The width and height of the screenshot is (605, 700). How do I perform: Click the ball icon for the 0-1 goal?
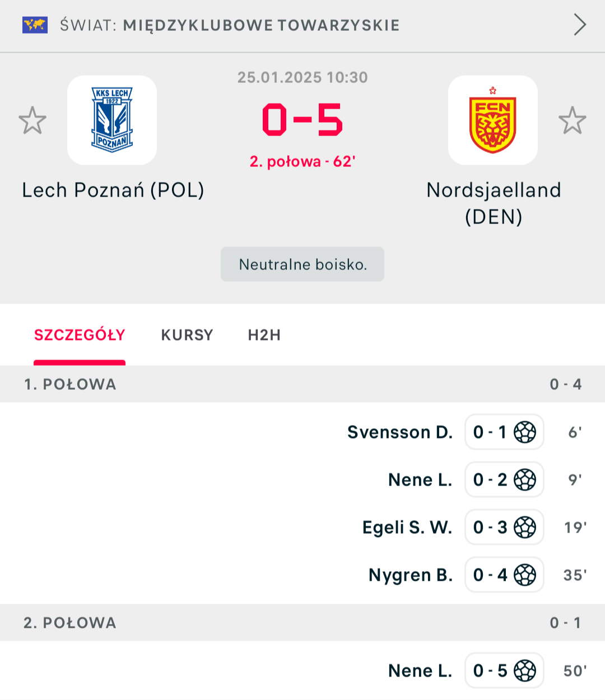click(x=525, y=432)
